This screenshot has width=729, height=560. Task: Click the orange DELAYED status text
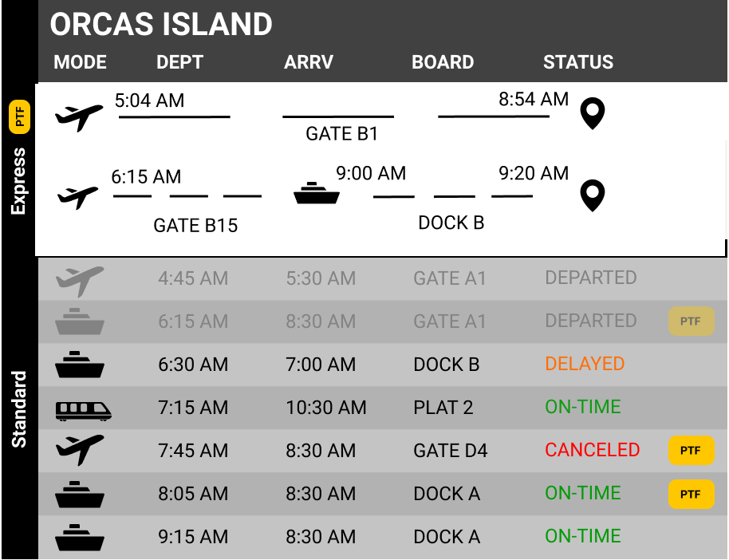pyautogui.click(x=585, y=364)
